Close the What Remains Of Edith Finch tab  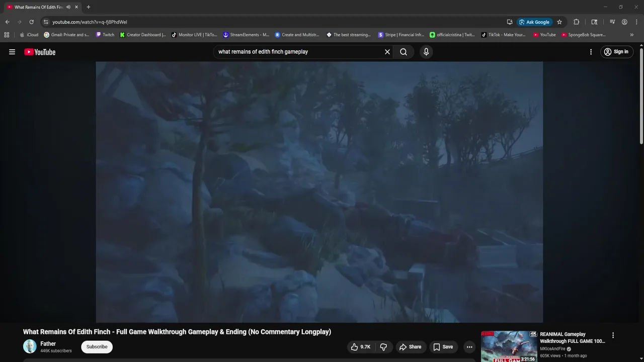76,7
